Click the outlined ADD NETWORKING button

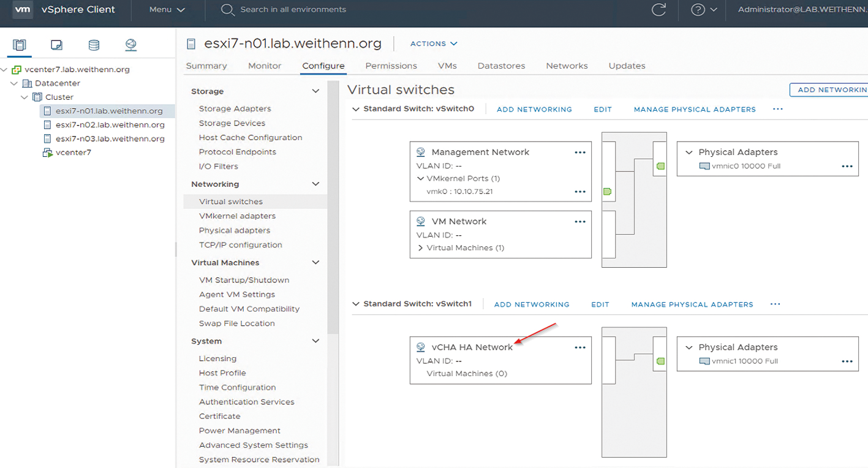(x=829, y=89)
